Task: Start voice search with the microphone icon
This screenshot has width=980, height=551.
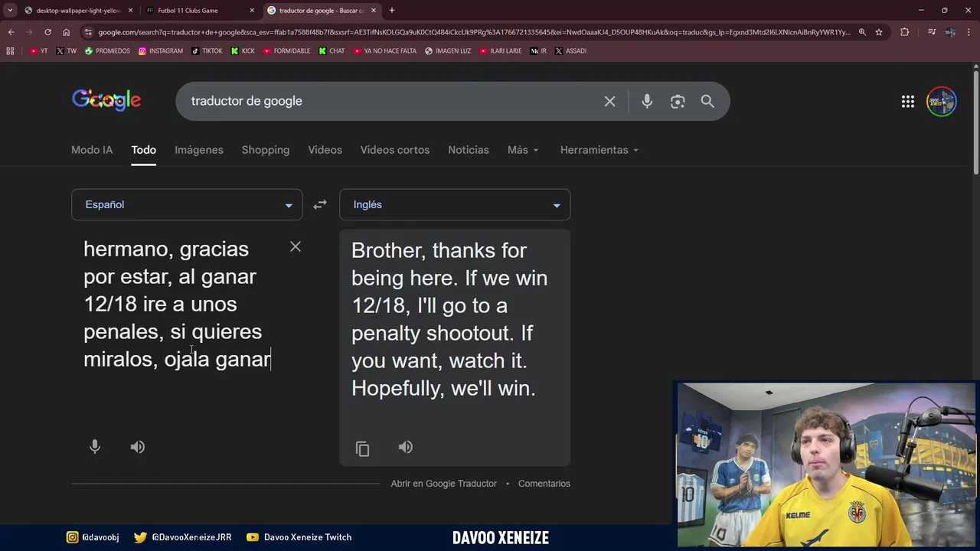Action: (x=647, y=101)
